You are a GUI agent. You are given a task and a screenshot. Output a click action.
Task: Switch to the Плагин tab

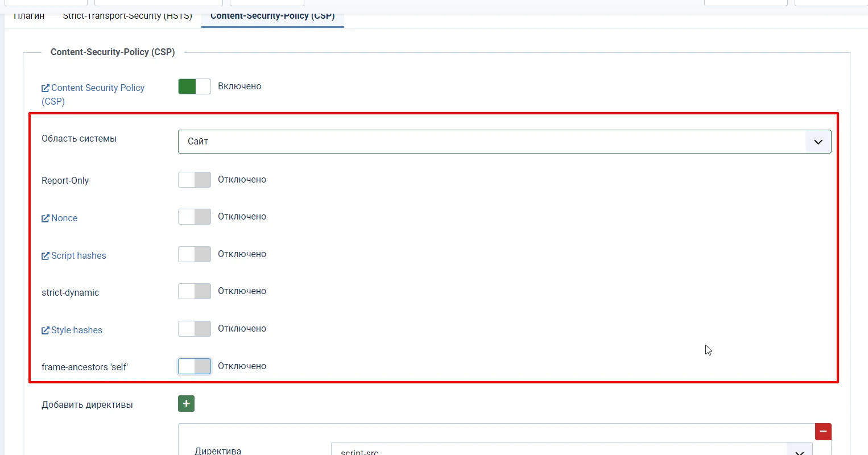coord(28,16)
